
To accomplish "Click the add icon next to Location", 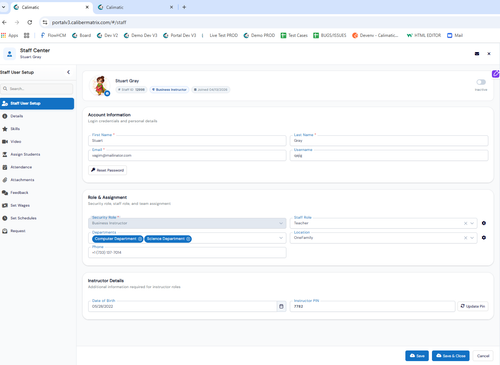I will tap(484, 238).
